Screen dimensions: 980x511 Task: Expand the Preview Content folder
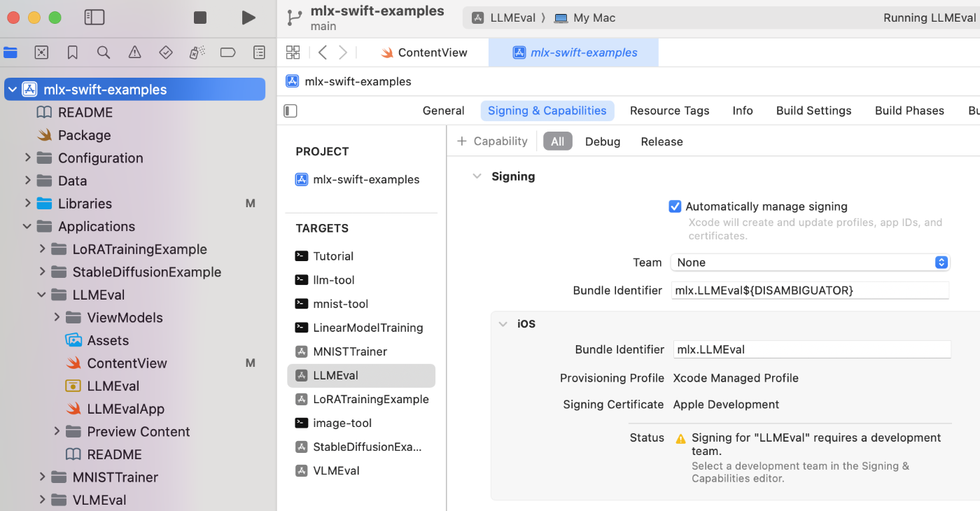pyautogui.click(x=57, y=431)
